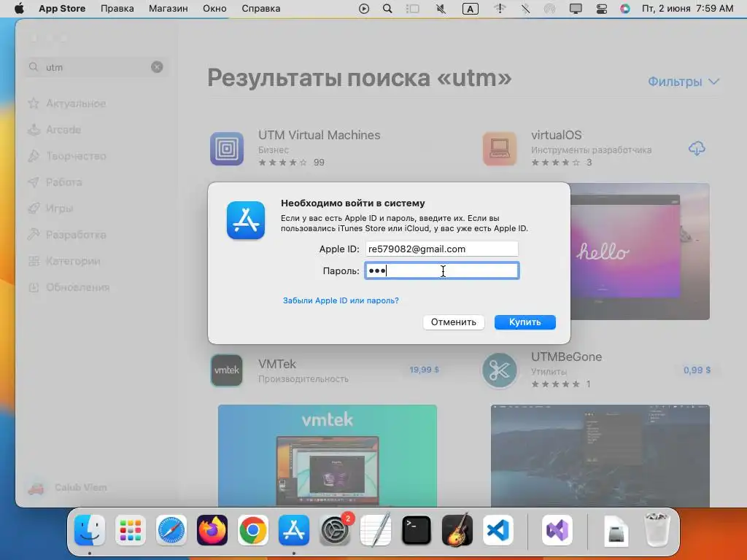Image resolution: width=747 pixels, height=560 pixels.
Task: Open the Calub Viem account profile
Action: (x=68, y=488)
